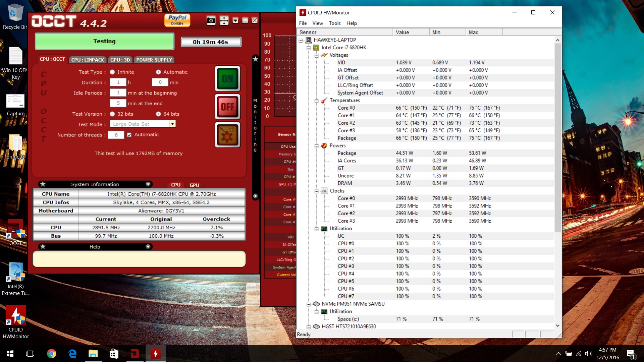Click the Monitoring strip arrow button
This screenshot has height=362, width=644.
tap(255, 196)
